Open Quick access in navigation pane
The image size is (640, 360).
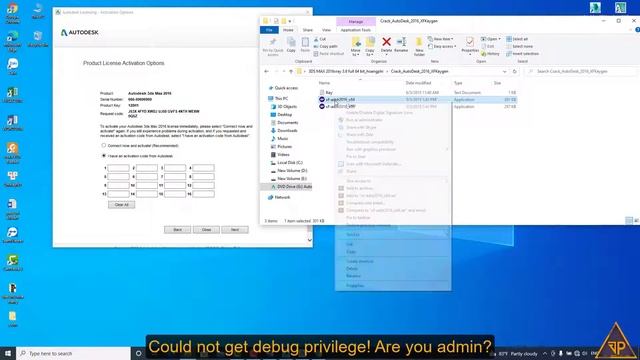click(286, 88)
